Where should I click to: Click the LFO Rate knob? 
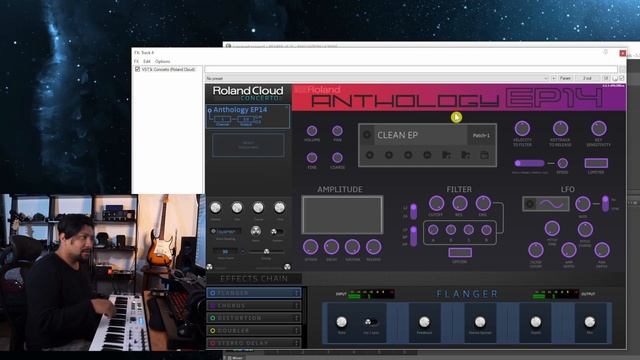tap(582, 204)
